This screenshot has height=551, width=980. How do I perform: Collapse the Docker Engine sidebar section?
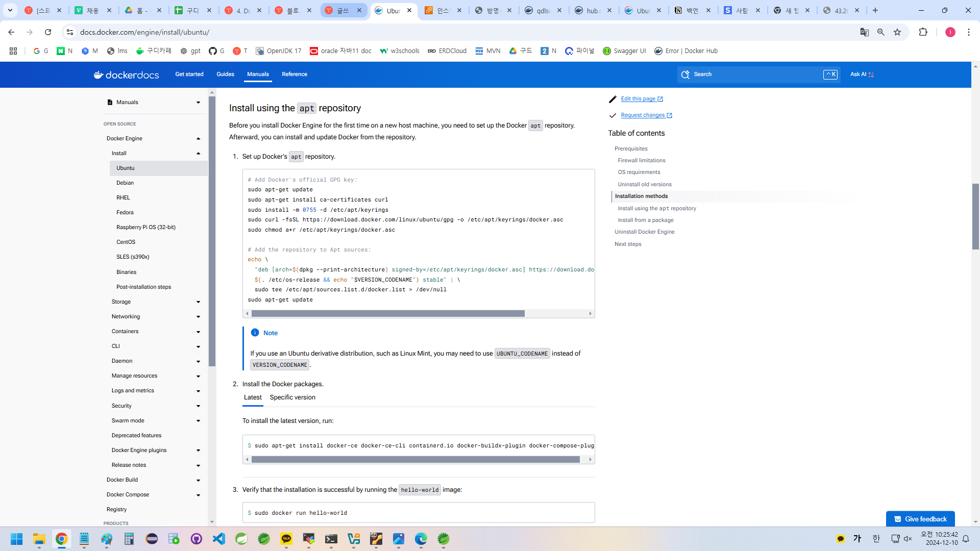click(x=199, y=139)
